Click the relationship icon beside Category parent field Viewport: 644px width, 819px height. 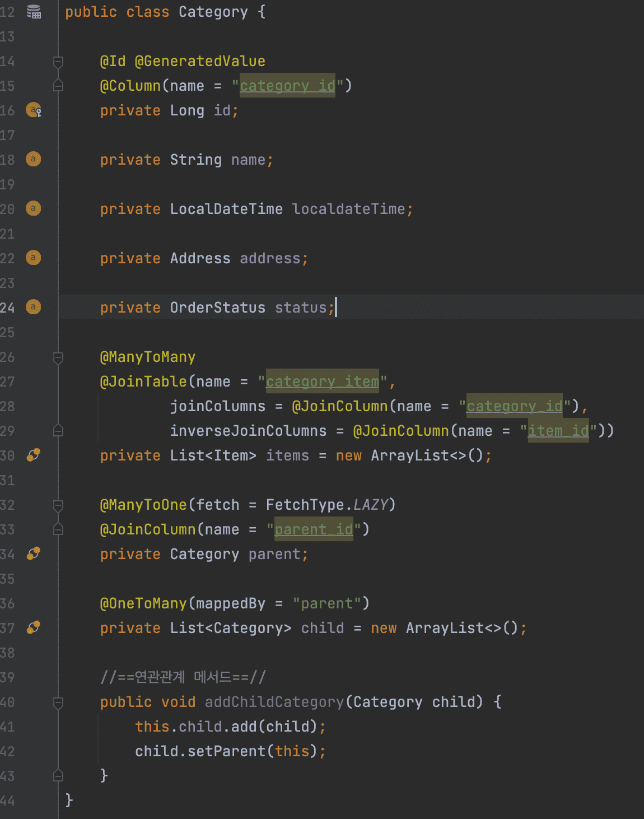[x=34, y=553]
